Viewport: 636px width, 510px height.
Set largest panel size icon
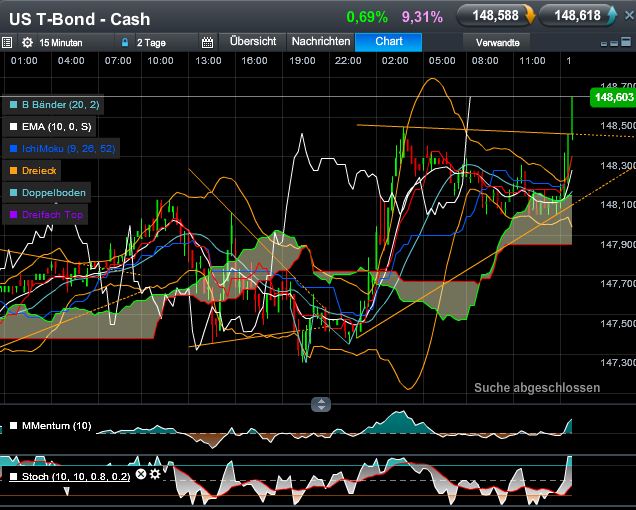(x=626, y=41)
